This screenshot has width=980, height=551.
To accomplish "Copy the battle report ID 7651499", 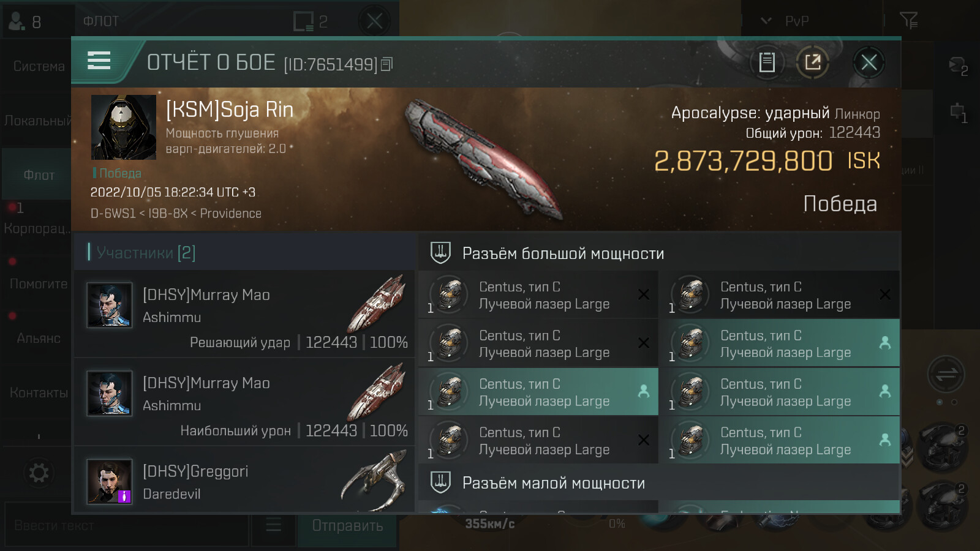I will pos(386,64).
